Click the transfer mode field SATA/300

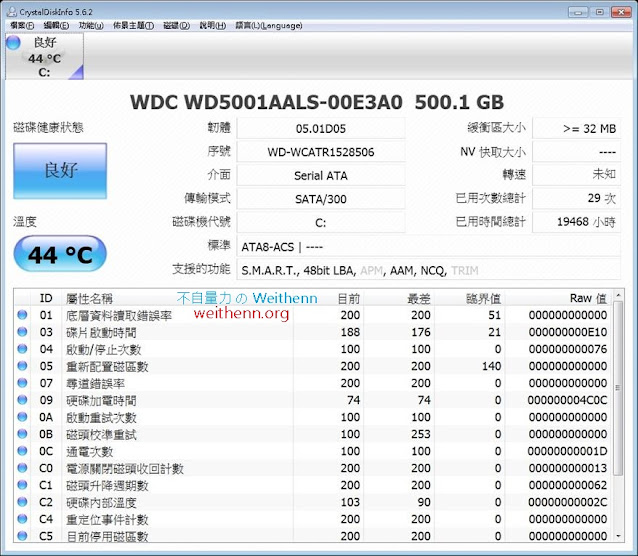(x=321, y=199)
